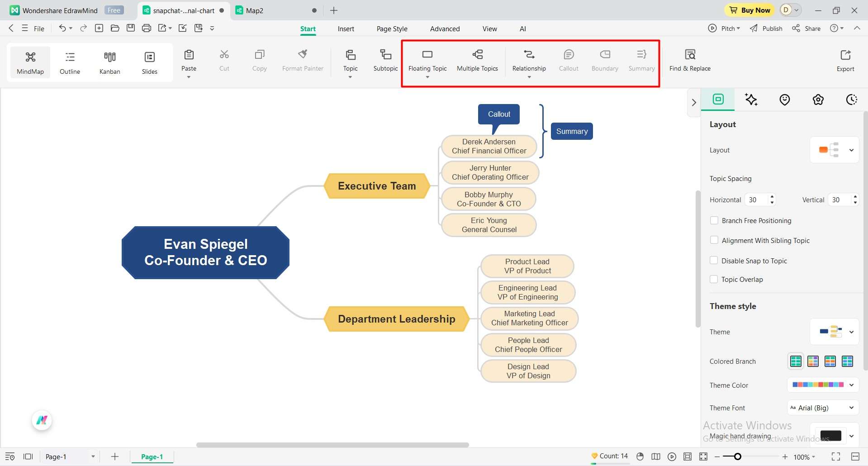Switch to the Map2 document tab
This screenshot has height=466, width=868.
(255, 10)
